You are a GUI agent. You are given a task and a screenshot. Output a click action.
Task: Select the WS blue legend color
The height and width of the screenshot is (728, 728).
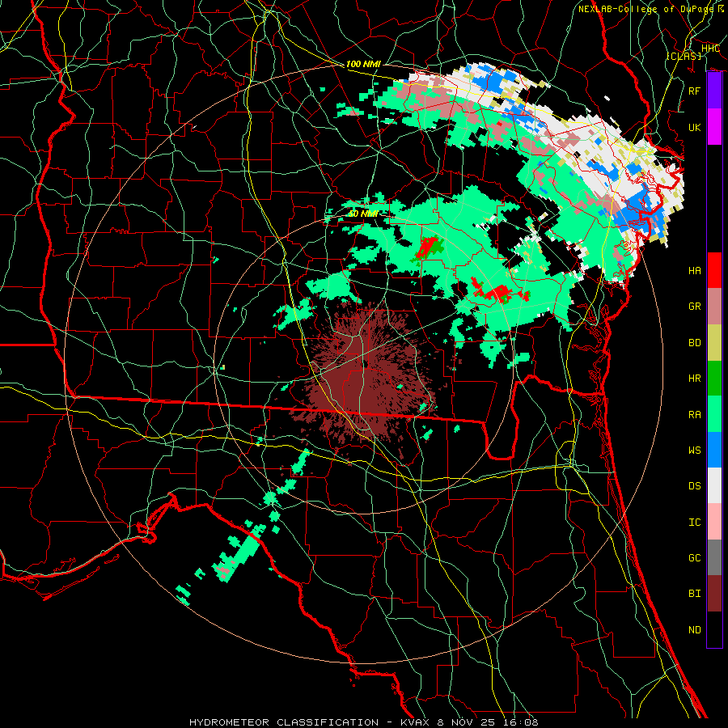[x=714, y=450]
